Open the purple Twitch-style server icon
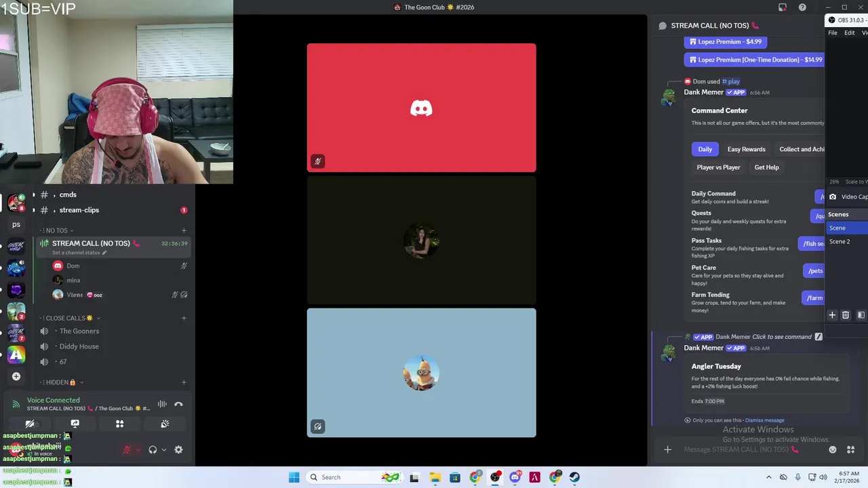 (x=16, y=289)
